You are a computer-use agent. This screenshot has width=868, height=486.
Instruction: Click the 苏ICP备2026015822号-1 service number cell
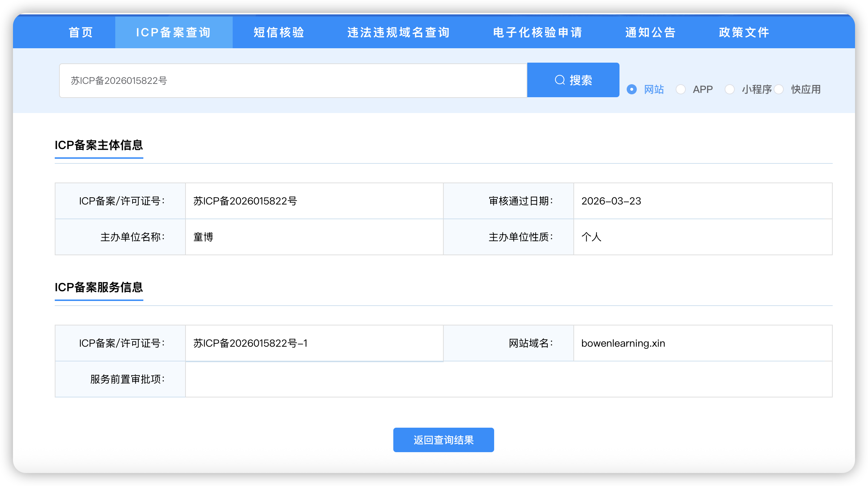click(x=251, y=343)
